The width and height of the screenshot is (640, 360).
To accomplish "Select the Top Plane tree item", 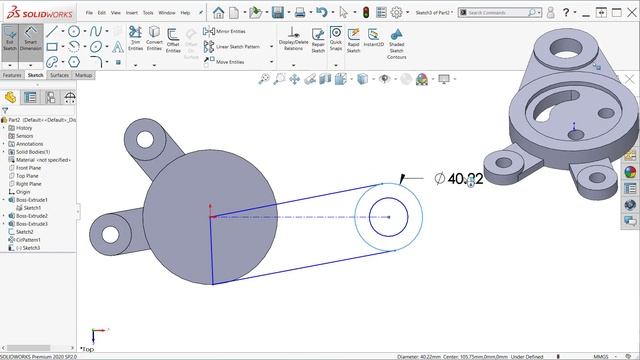I will coord(24,176).
